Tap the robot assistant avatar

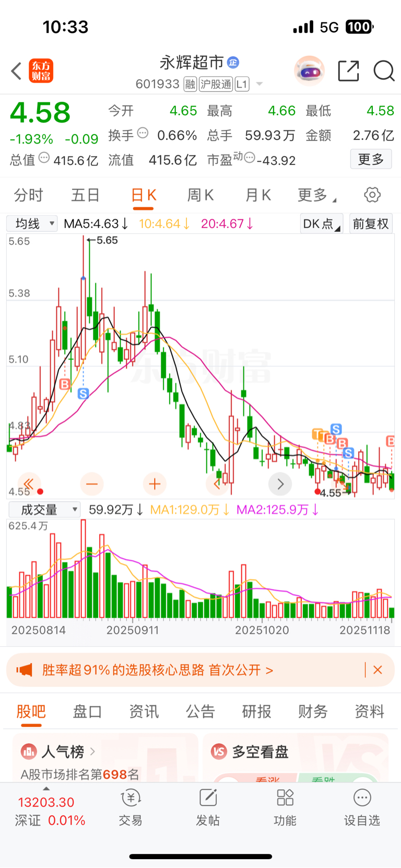click(x=310, y=70)
